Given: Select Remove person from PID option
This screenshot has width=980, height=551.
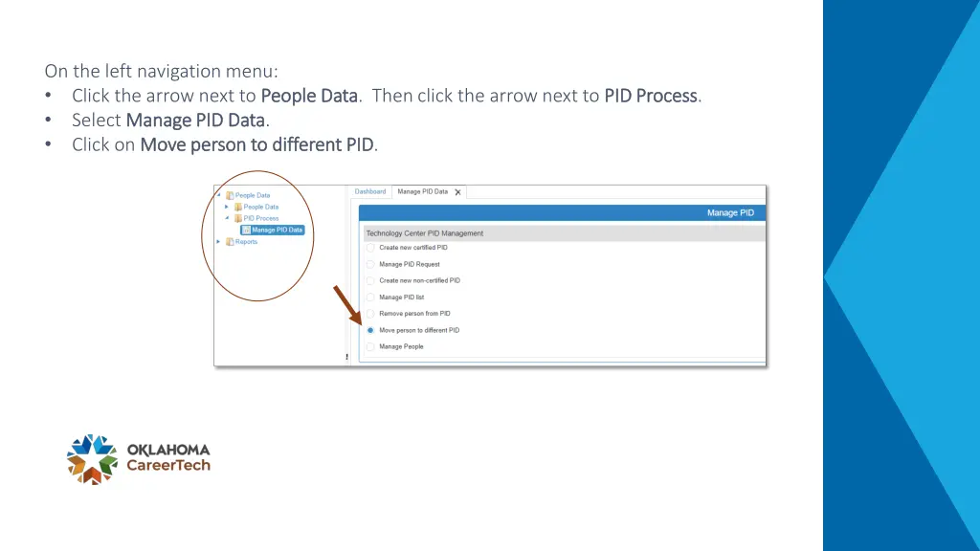Looking at the screenshot, I should pyautogui.click(x=370, y=314).
